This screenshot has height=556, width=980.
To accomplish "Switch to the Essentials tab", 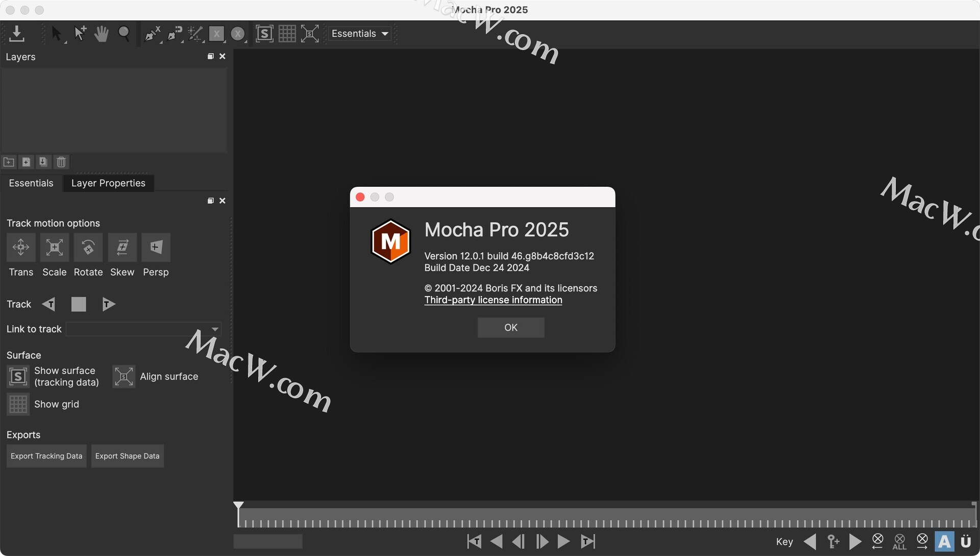I will (31, 183).
